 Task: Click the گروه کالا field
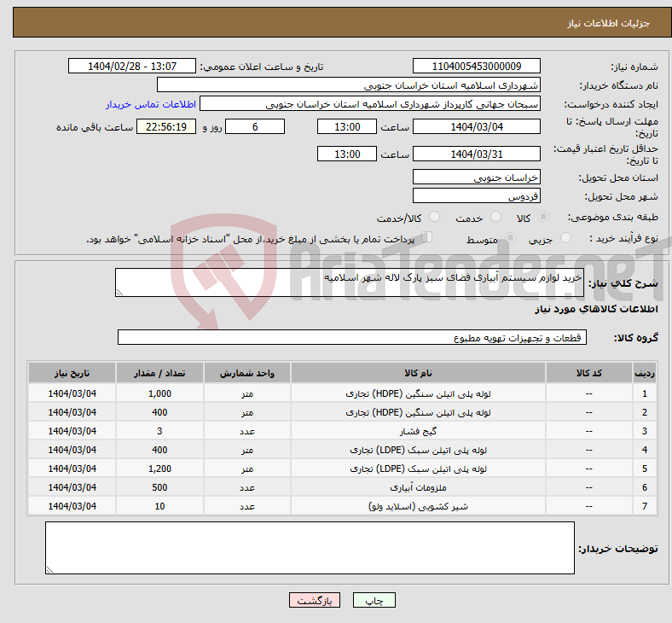click(x=352, y=337)
